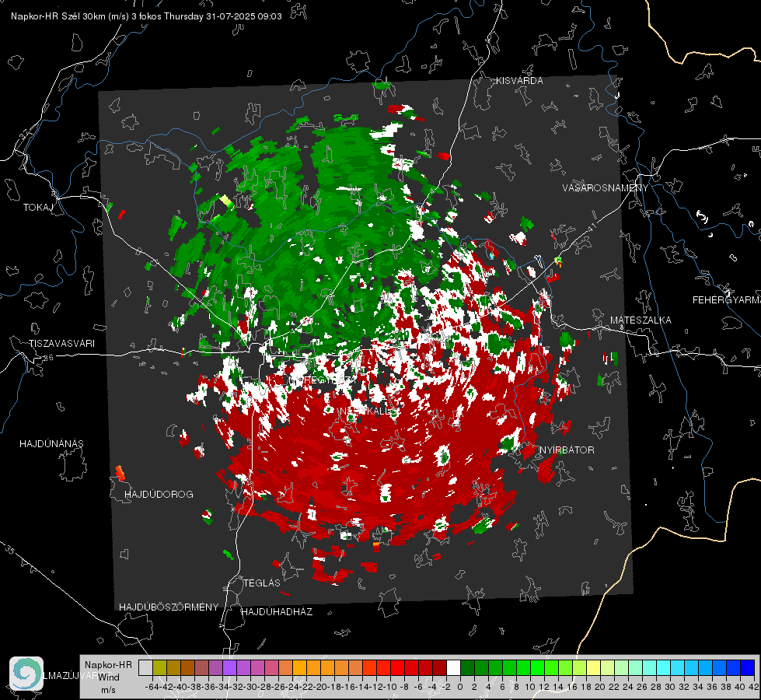Select the HAJDÚBÖSZÖRMÉNY city label

click(169, 607)
